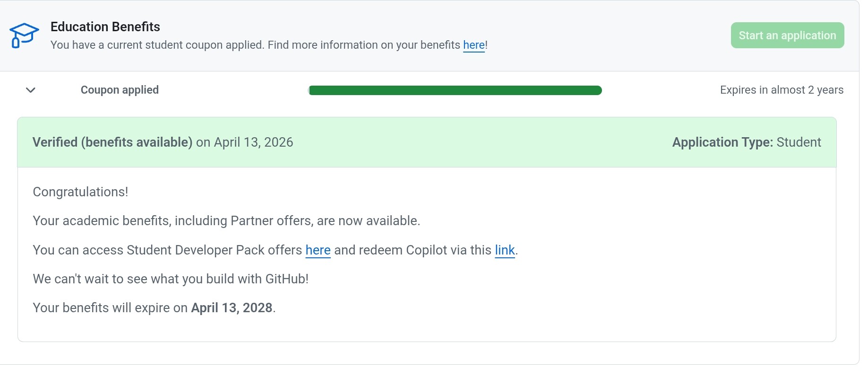Click the April 13, 2026 verification date
Viewport: 868px width, 386px height.
pos(253,142)
